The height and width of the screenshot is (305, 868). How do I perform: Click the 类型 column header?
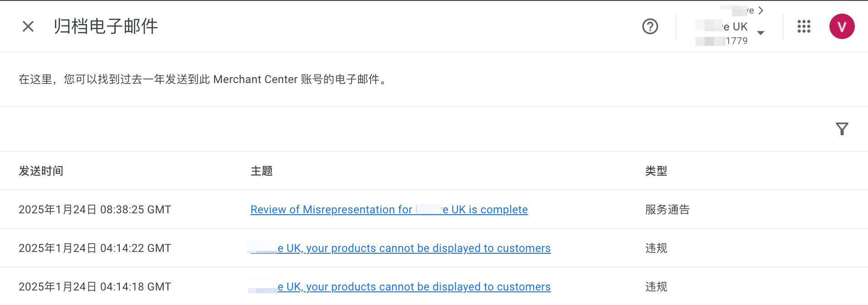pos(656,171)
